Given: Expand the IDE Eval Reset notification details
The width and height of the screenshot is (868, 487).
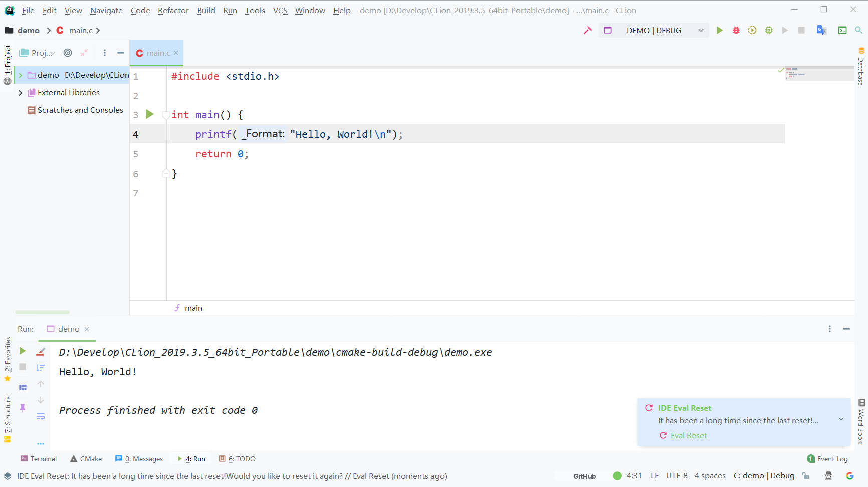Looking at the screenshot, I should coord(842,419).
